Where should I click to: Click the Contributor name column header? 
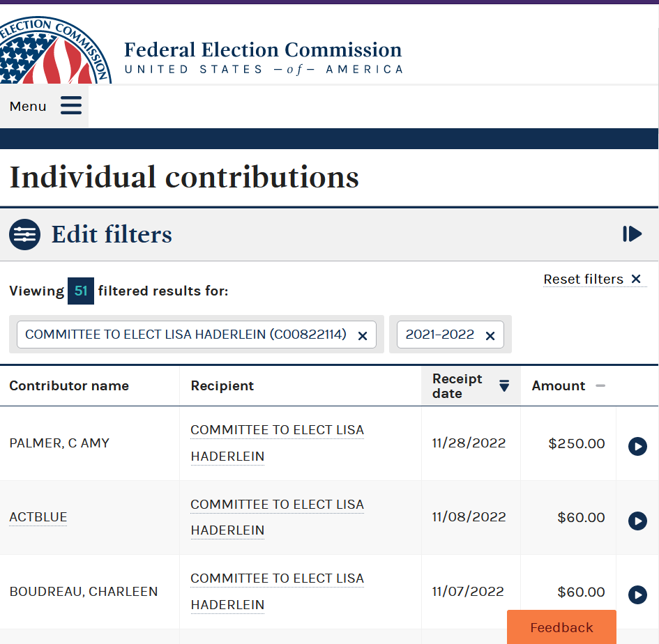tap(69, 385)
